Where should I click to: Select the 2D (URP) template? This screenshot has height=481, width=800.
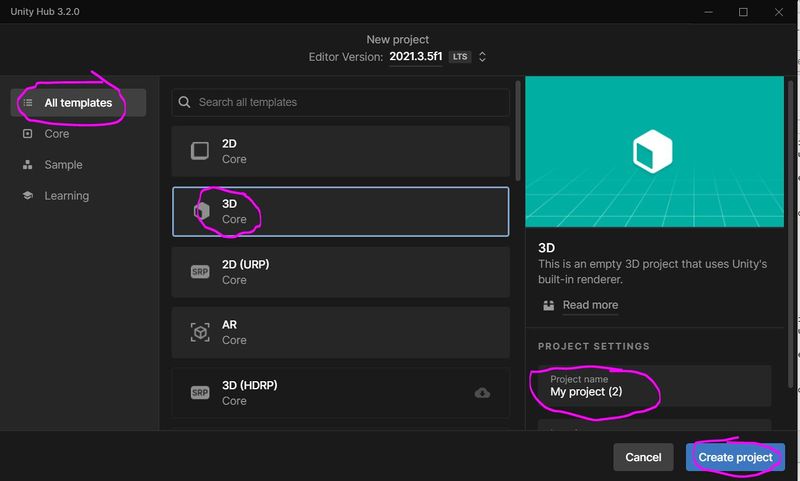click(340, 272)
